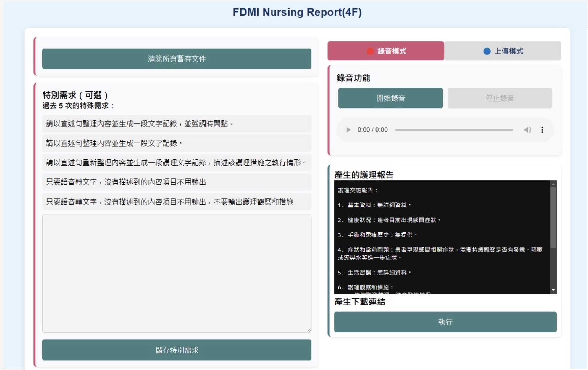
Task: Click the 錄音功能 heading
Action: (353, 78)
